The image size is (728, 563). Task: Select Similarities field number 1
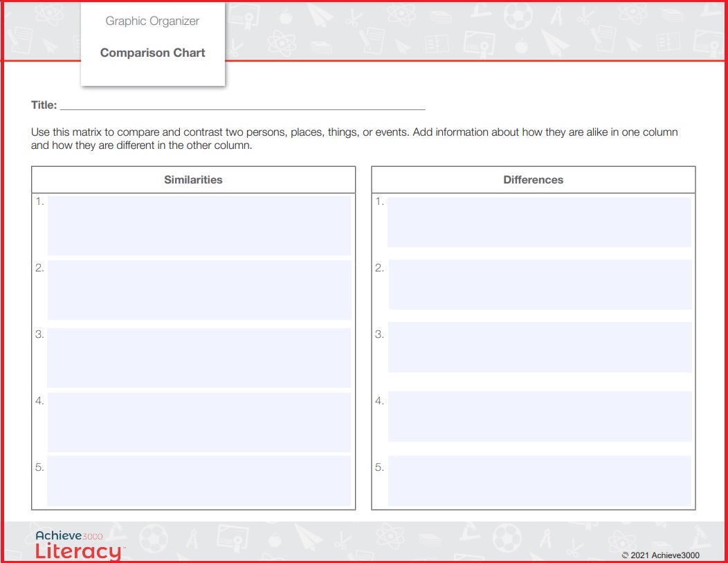(x=199, y=225)
